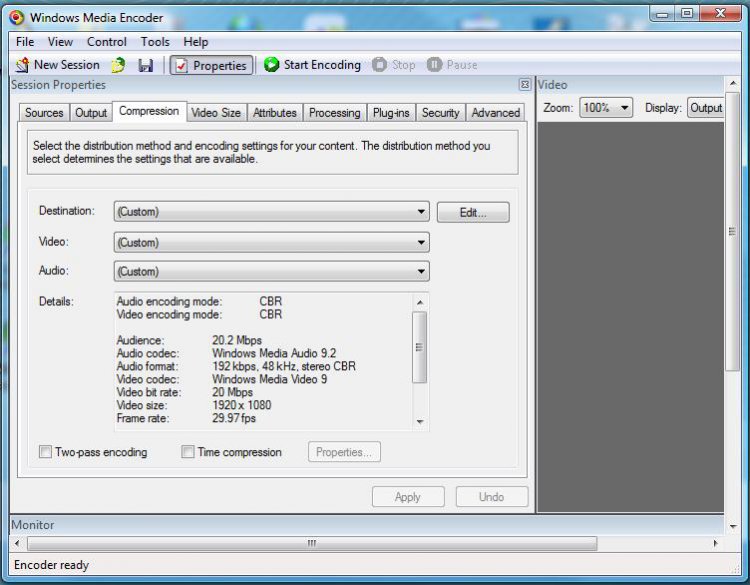
Task: Switch to the Video Size tab
Action: tap(216, 113)
